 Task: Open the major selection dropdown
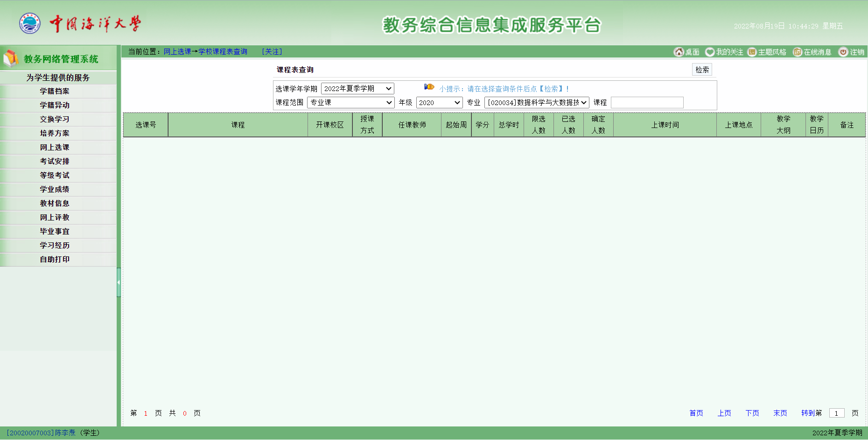(x=537, y=103)
